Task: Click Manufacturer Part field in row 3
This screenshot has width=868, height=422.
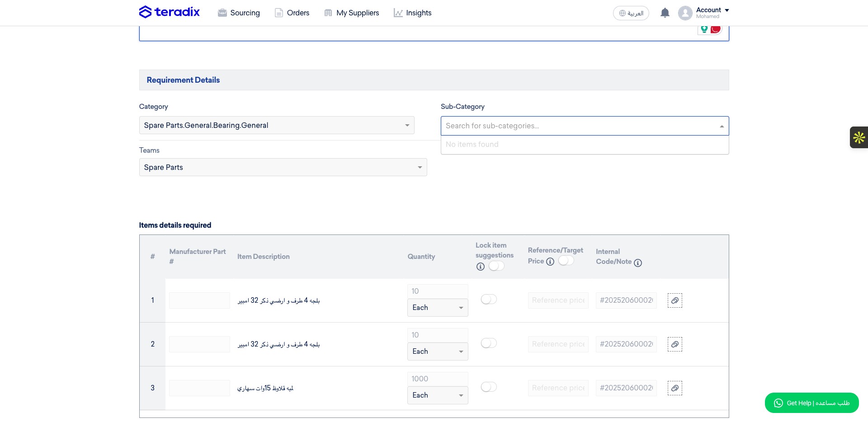Action: (199, 388)
